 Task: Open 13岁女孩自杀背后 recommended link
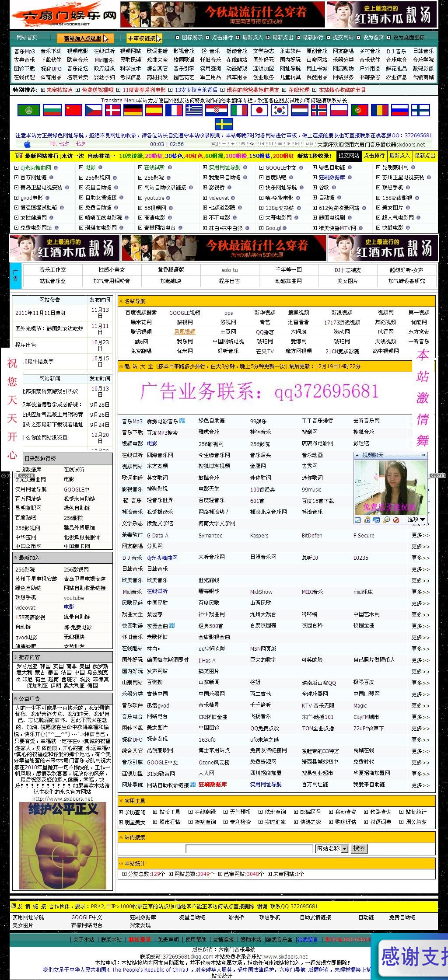196,90
